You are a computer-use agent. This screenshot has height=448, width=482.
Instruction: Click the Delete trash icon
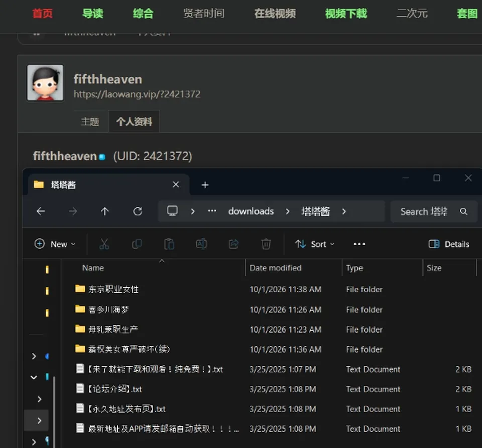tap(266, 244)
